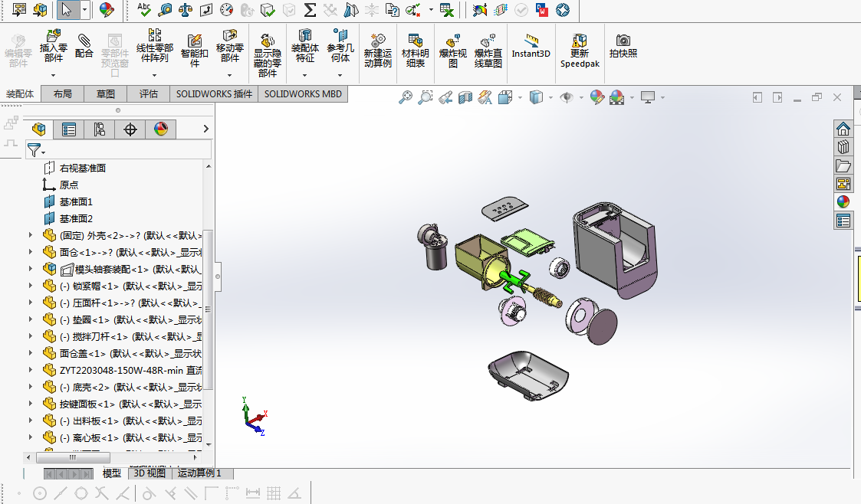Image resolution: width=861 pixels, height=504 pixels.
Task: Click the Edit Appearance color-ball pencil icon
Action: [x=597, y=97]
